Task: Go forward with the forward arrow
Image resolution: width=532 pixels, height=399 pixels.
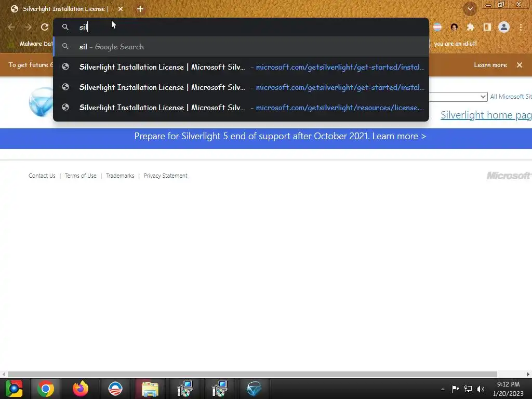Action: (x=28, y=27)
